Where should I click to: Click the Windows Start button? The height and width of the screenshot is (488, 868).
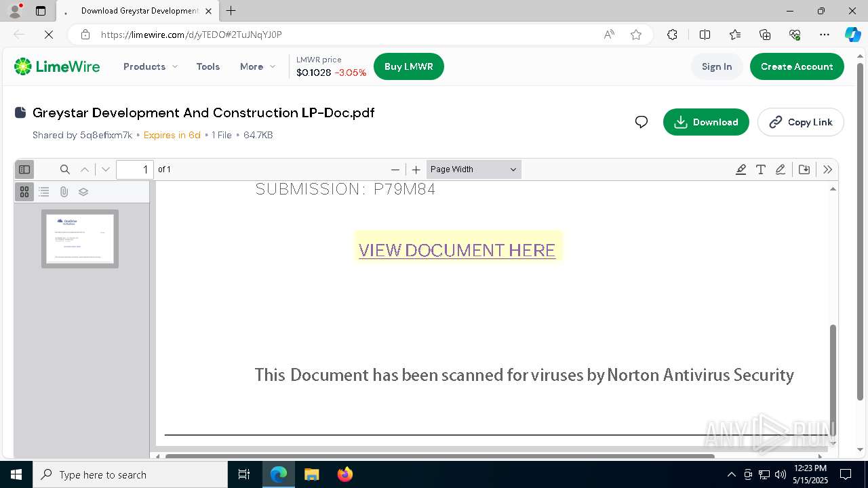tap(16, 474)
